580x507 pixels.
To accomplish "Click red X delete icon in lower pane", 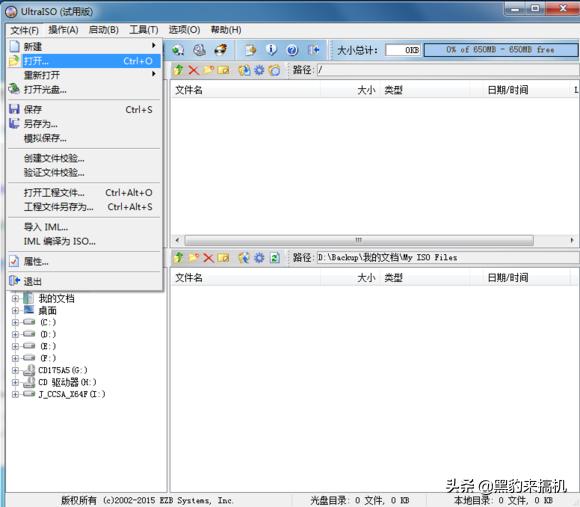I will coord(209,257).
